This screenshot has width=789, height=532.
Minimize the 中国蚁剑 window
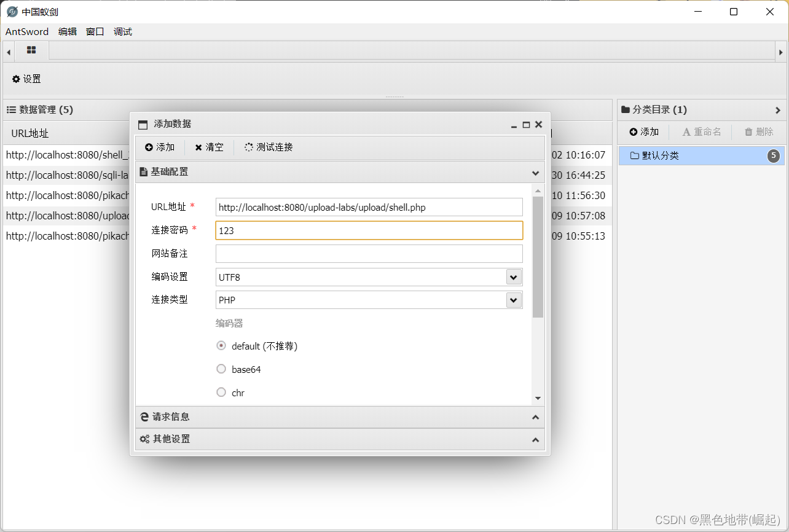697,12
